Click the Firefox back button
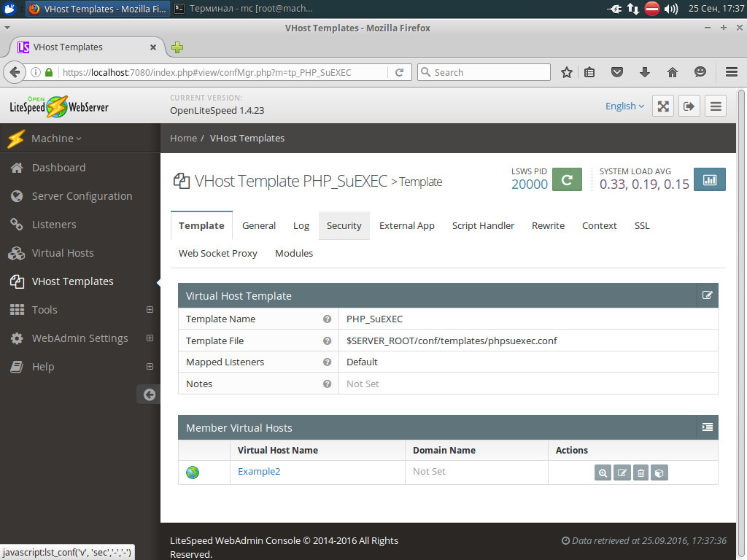Viewport: 747px width, 560px height. click(x=15, y=72)
